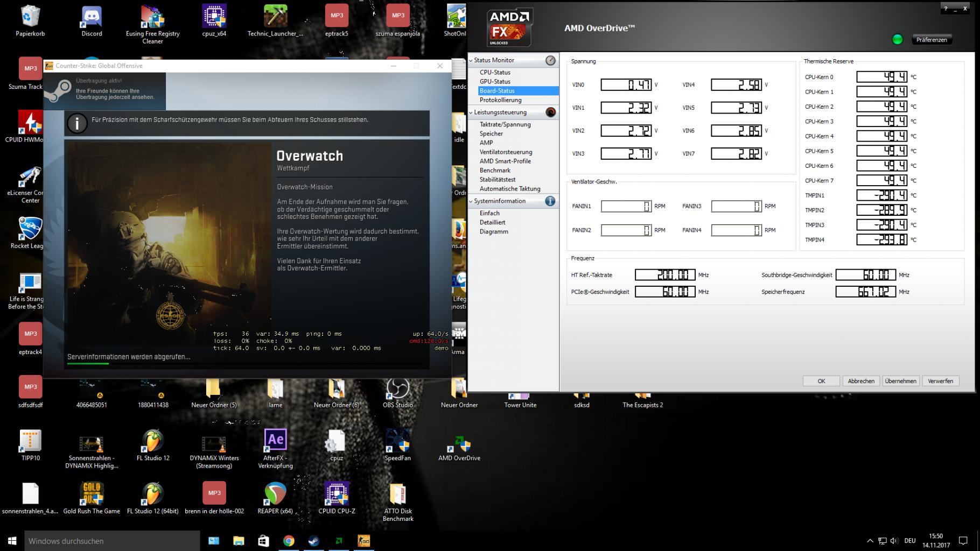Viewport: 980px width, 551px height.
Task: Select Diagramm under Systeminformation
Action: 494,232
